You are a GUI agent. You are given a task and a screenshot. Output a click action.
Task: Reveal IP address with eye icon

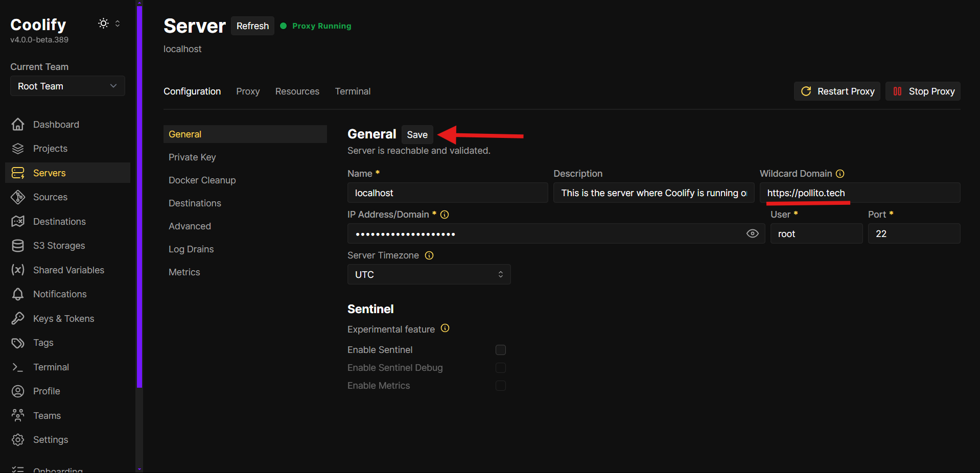752,233
